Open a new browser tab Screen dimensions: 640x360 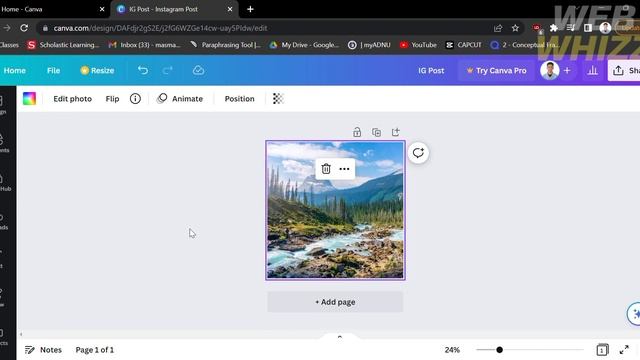(250, 9)
